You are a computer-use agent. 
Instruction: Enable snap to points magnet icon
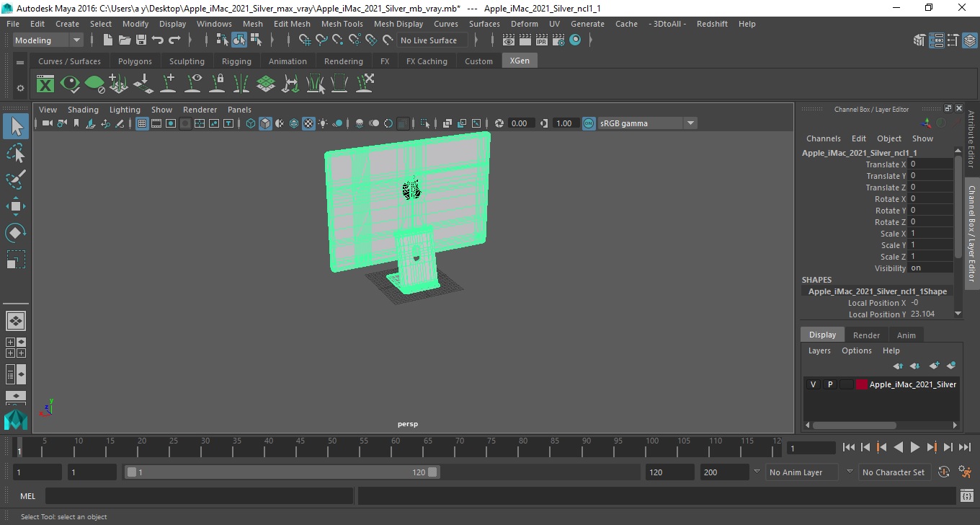(x=338, y=40)
